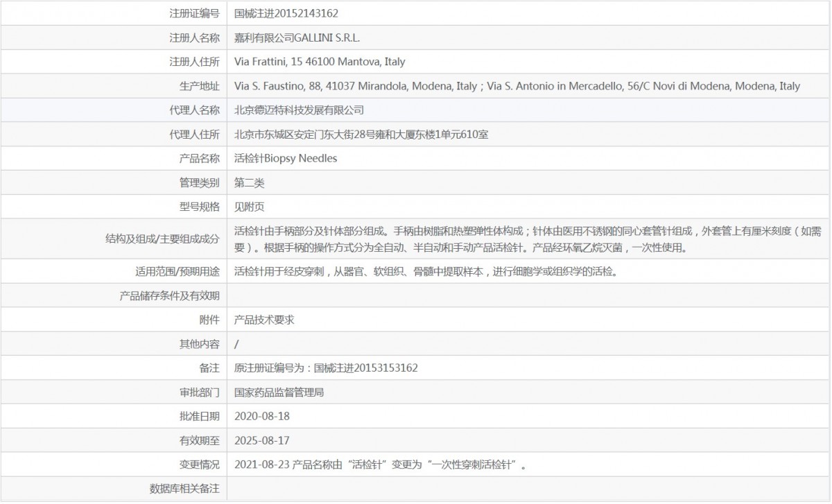
Task: Click the 注册证编号 row label
Action: click(194, 13)
